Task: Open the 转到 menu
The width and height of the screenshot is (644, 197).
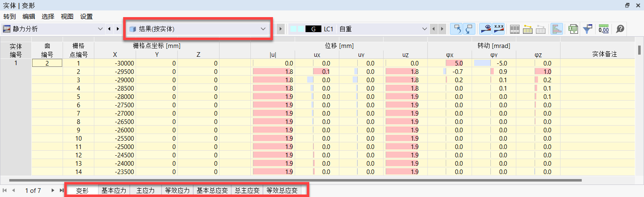Action: pos(10,17)
